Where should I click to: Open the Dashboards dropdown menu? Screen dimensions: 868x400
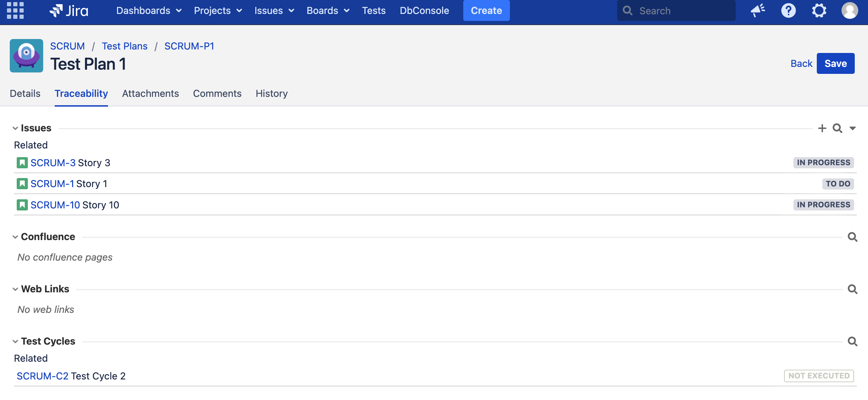[x=149, y=10]
